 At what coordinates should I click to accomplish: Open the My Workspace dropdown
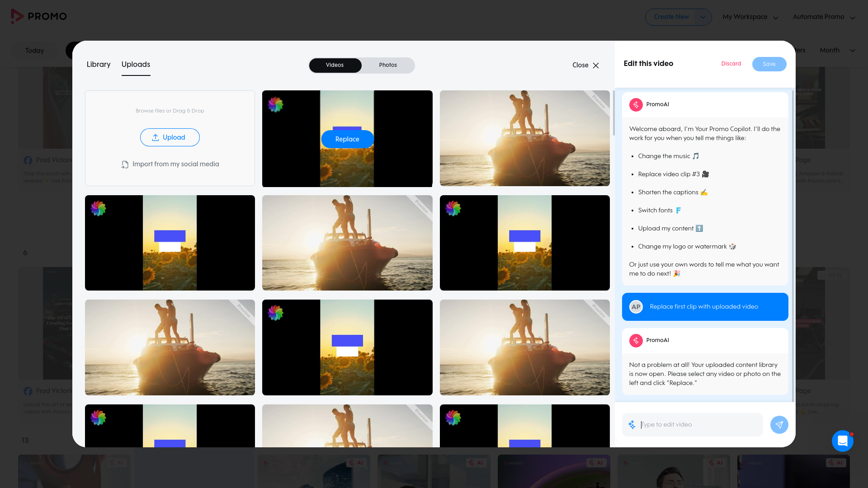(750, 17)
